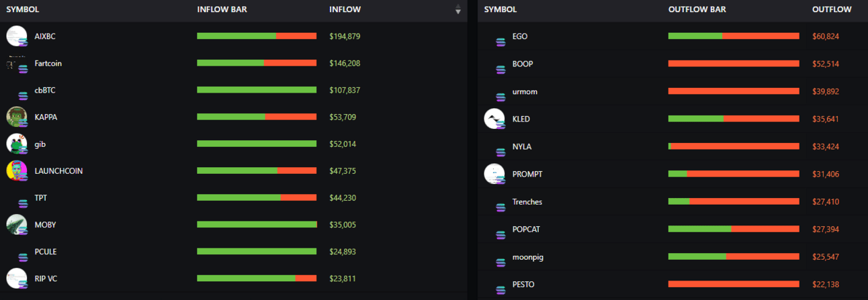Viewport: 868px width, 300px height.
Task: Click the Fartcoin inflow bar
Action: (x=257, y=63)
